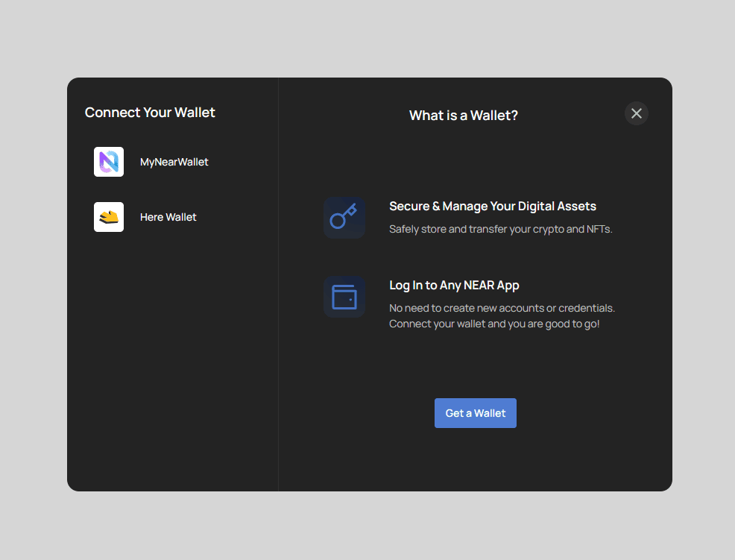The height and width of the screenshot is (560, 735).
Task: Select the MyNearWallet text label
Action: click(x=174, y=162)
